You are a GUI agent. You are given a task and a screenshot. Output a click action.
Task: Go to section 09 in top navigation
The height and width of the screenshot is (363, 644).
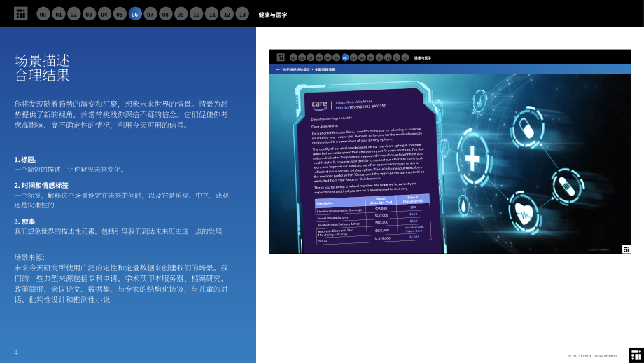click(x=181, y=14)
